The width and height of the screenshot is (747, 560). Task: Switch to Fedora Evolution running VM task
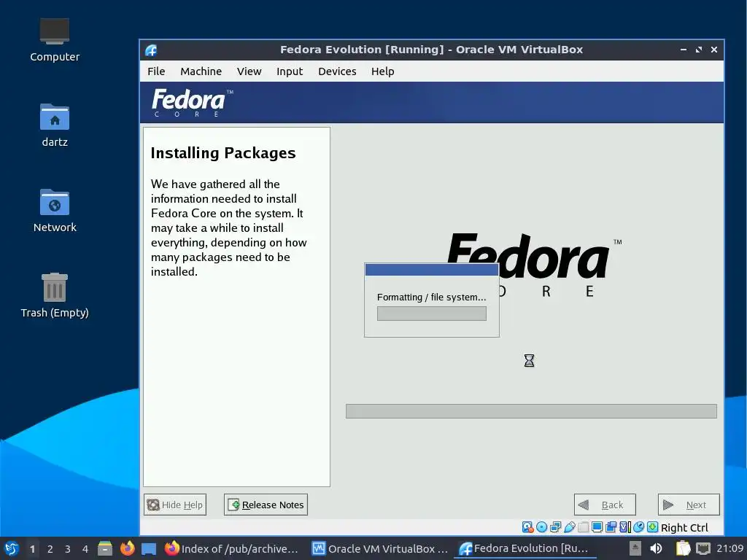click(x=525, y=548)
